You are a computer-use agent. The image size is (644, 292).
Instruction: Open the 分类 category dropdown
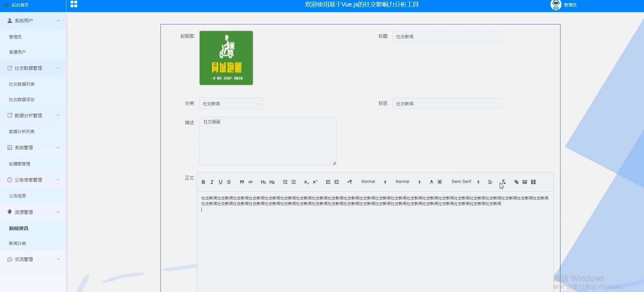[232, 104]
